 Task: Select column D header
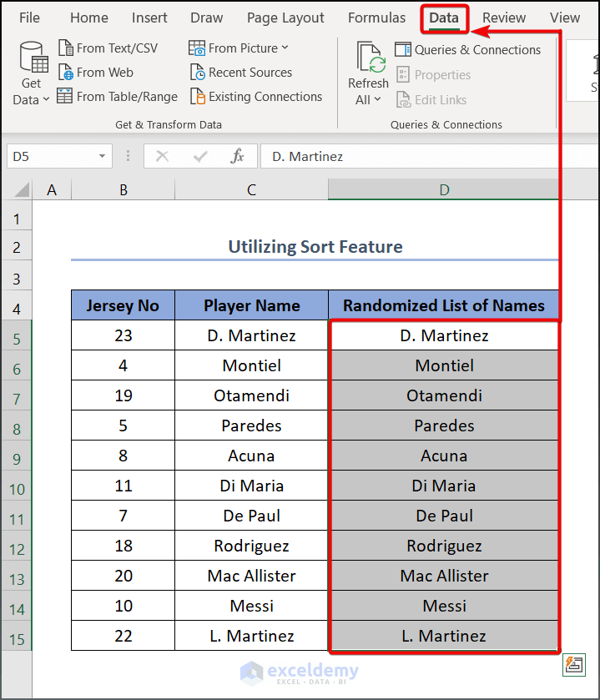tap(444, 189)
